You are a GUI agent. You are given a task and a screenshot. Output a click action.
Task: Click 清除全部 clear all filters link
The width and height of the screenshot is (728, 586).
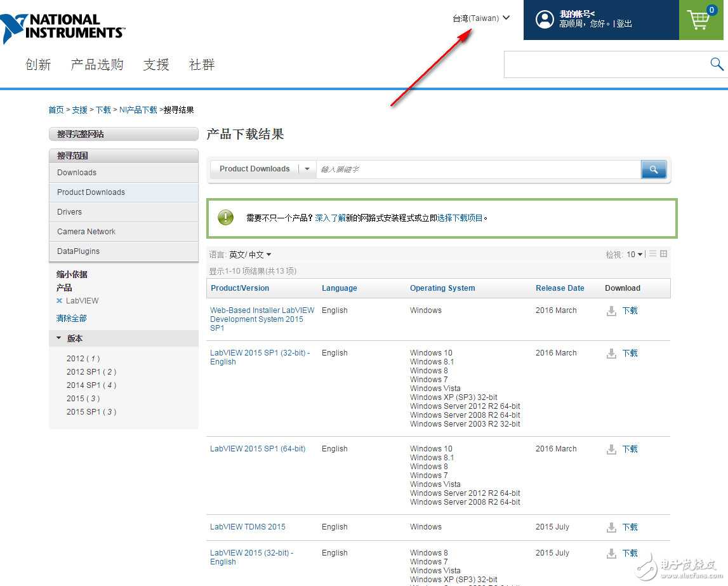[72, 319]
